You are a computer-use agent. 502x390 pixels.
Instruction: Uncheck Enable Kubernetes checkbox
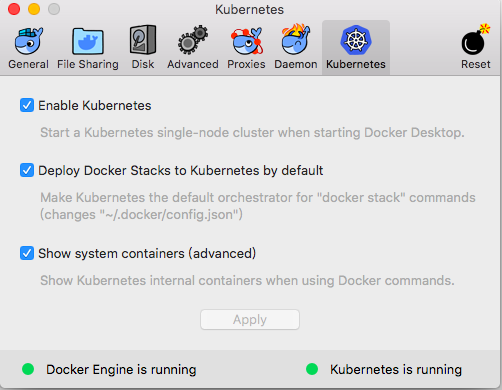[x=27, y=105]
